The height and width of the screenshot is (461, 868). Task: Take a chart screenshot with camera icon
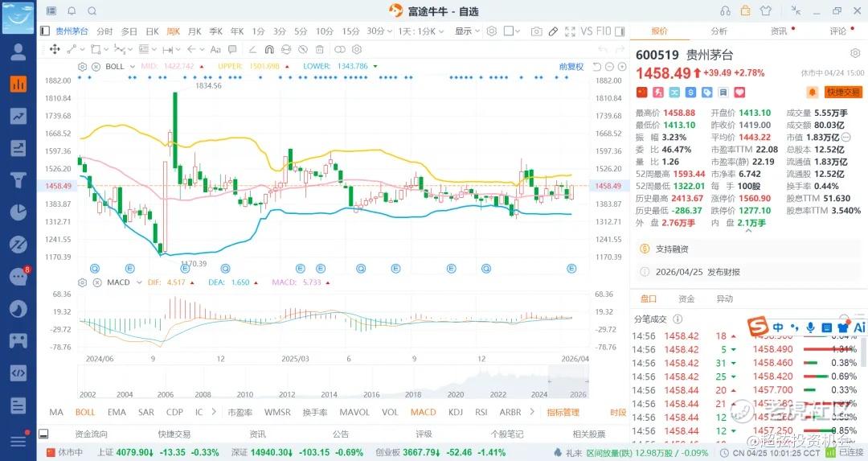pyautogui.click(x=536, y=31)
